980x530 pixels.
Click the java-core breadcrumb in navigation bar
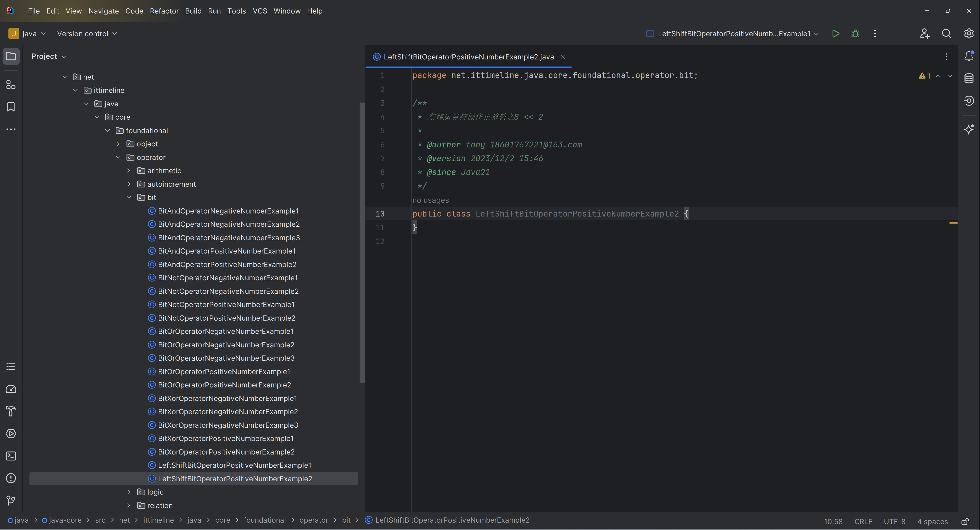coord(62,520)
